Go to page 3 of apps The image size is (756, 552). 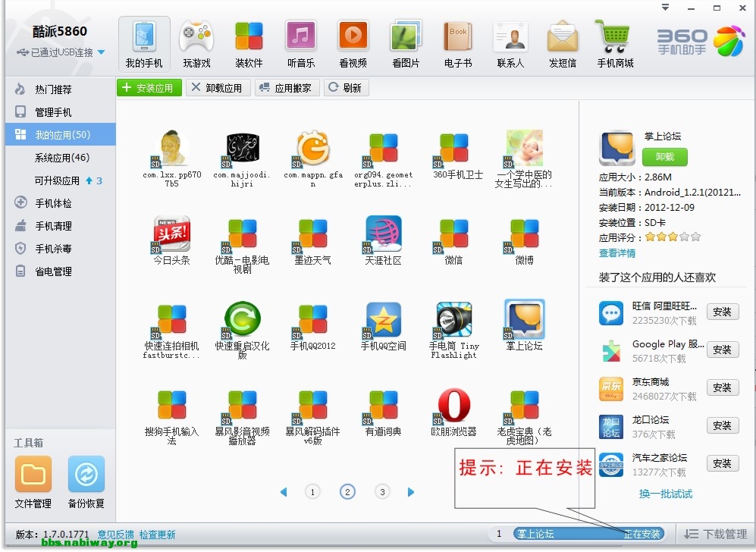click(x=382, y=492)
